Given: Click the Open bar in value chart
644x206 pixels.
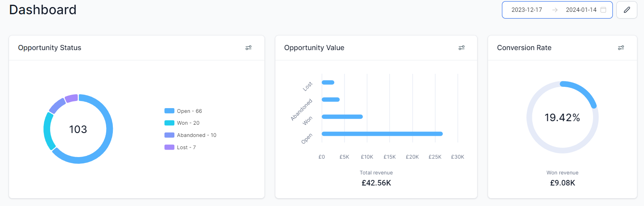Looking at the screenshot, I should point(382,134).
